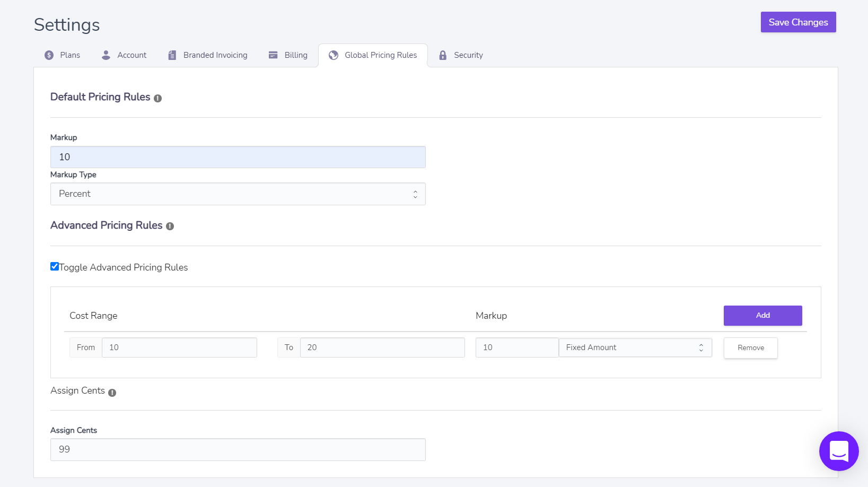Uncheck Toggle Advanced Pricing Rules checkbox
The height and width of the screenshot is (487, 868).
[x=55, y=266]
